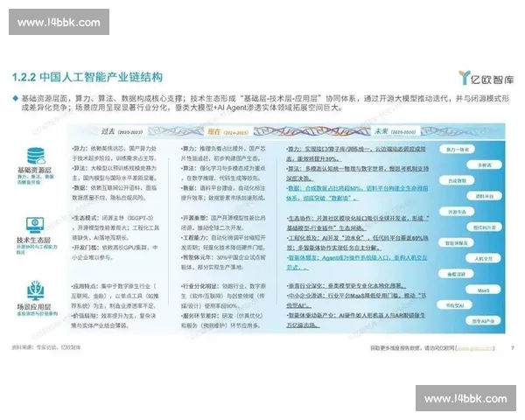Select the 过去 timeline header
Viewport: 525px width, 420px height.
pos(122,131)
